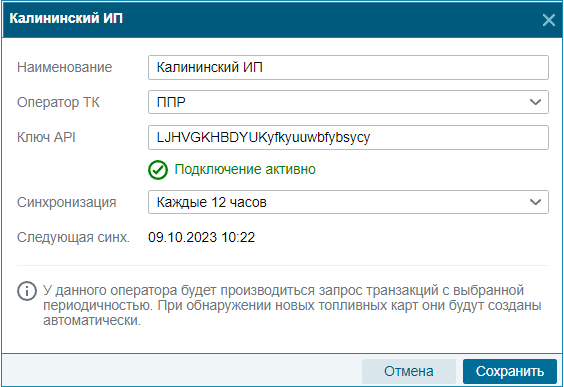This screenshot has height=387, width=564.
Task: Click the dialog title Калининский ИП
Action: click(x=66, y=18)
